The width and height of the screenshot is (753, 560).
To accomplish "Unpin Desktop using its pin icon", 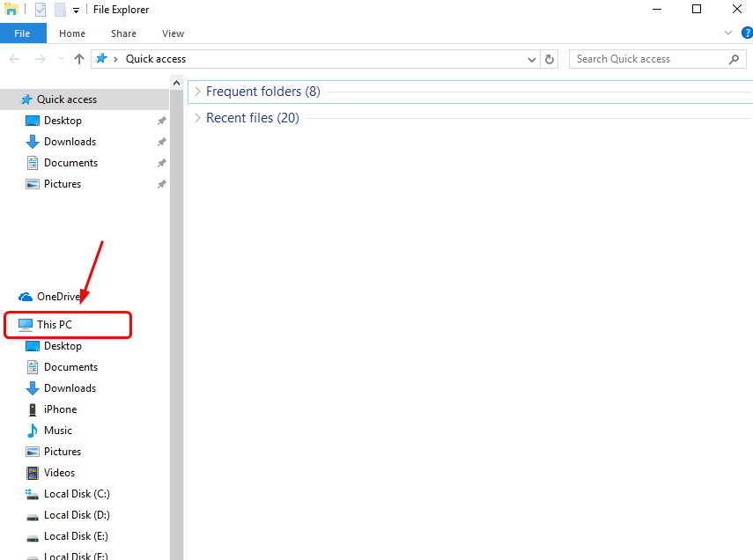I will pos(161,121).
